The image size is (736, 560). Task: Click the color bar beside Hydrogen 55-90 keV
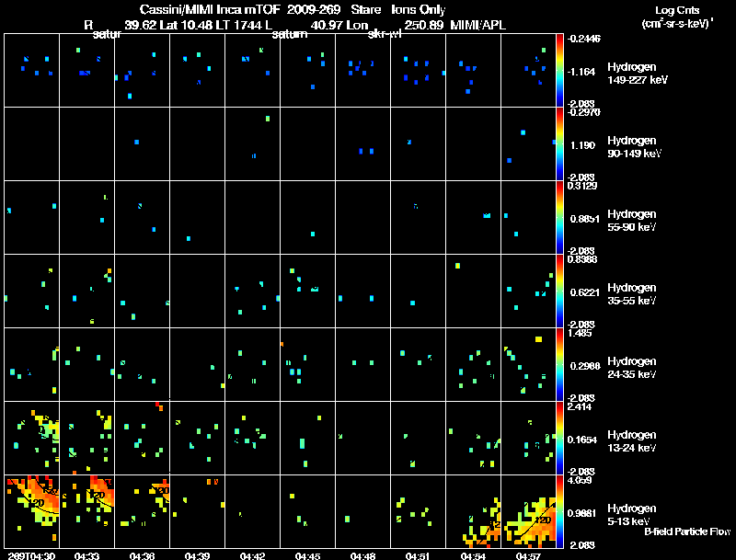click(x=559, y=218)
